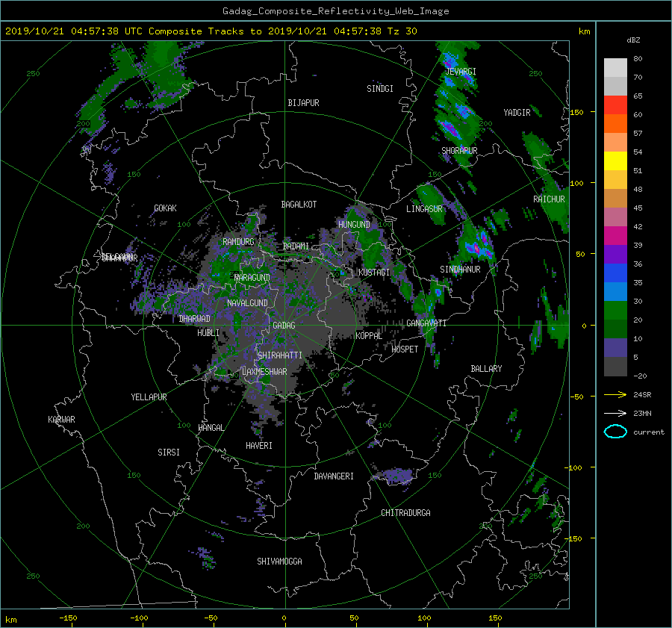Click the BADAMI city label

296,246
